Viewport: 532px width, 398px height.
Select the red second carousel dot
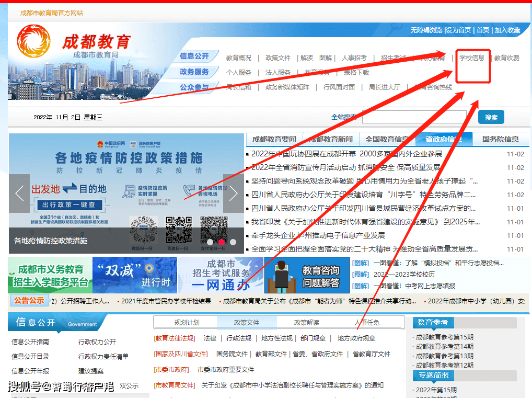point(222,242)
